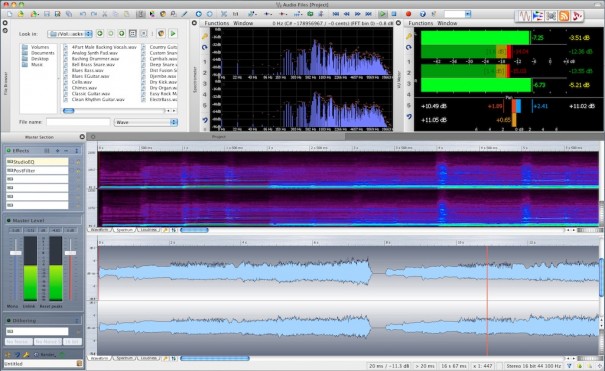Click the file list horizontal scrollbar thumb
Image resolution: width=605 pixels, height=371 pixels.
tap(68, 111)
